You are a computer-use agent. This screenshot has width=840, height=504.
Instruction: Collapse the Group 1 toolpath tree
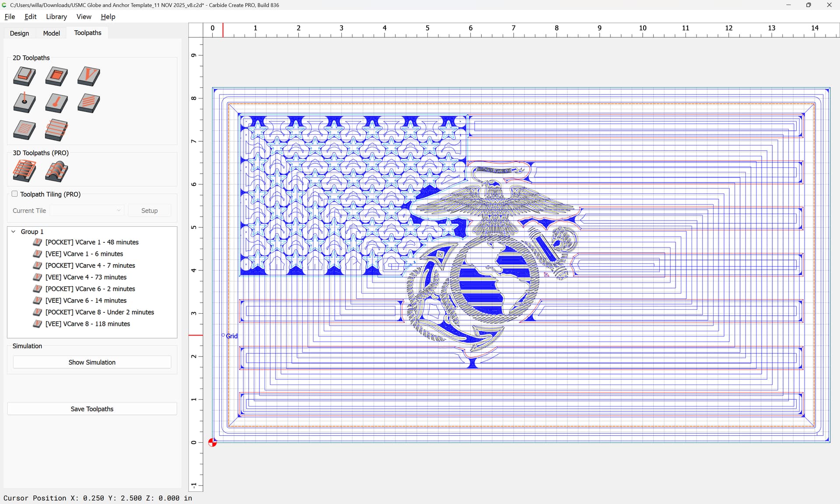(x=14, y=231)
